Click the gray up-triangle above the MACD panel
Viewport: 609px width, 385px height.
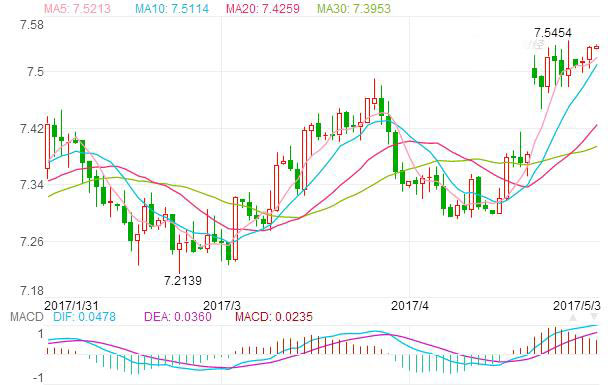click(573, 317)
